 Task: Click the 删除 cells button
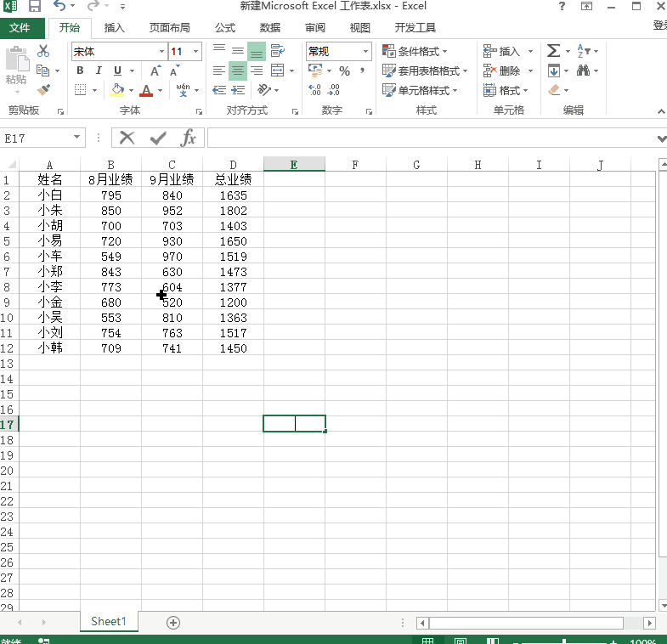click(501, 71)
